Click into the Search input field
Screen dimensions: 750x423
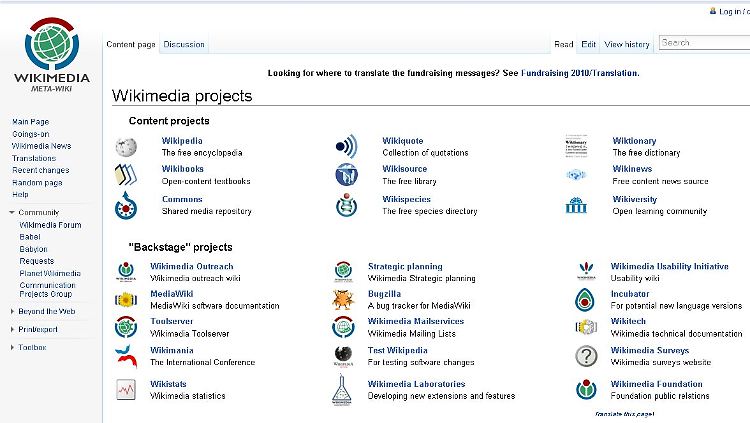(705, 43)
